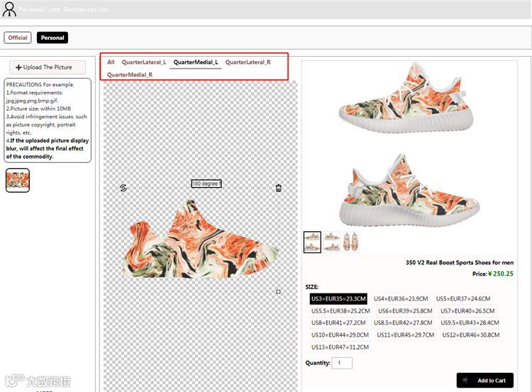
Task: Choose size US9.5=EUR43=28.4CM
Action: point(470,323)
